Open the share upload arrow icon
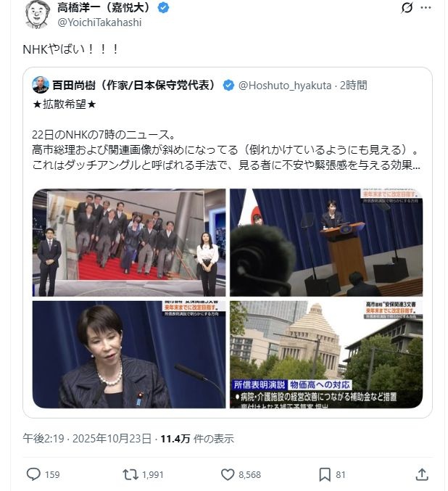Image resolution: width=448 pixels, height=491 pixels. (x=422, y=474)
